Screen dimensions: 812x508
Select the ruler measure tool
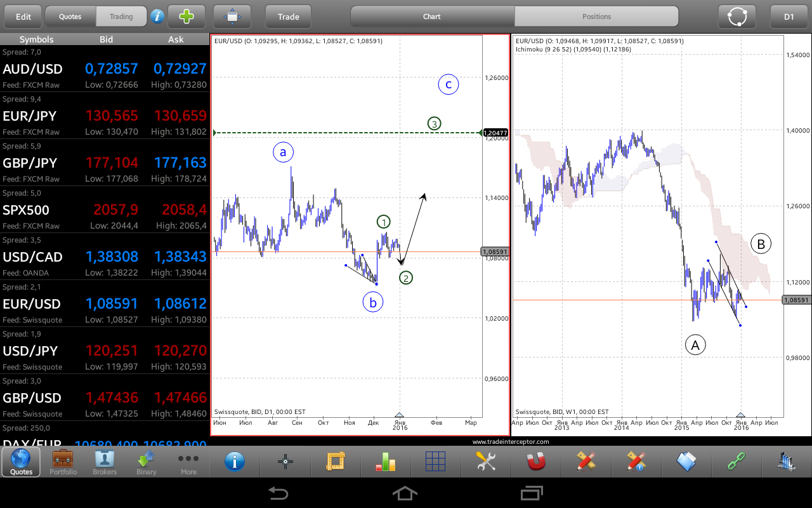tap(335, 462)
